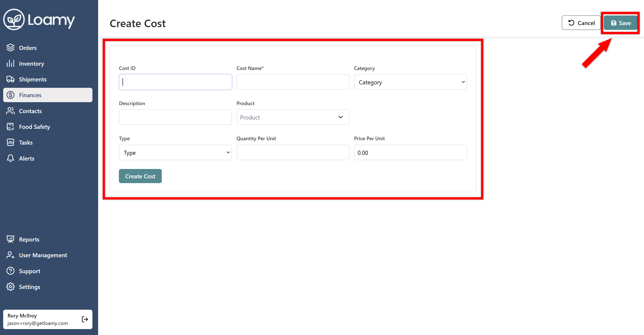Viewport: 644px width, 335px height.
Task: Open the Type dropdown selector
Action: pos(175,152)
